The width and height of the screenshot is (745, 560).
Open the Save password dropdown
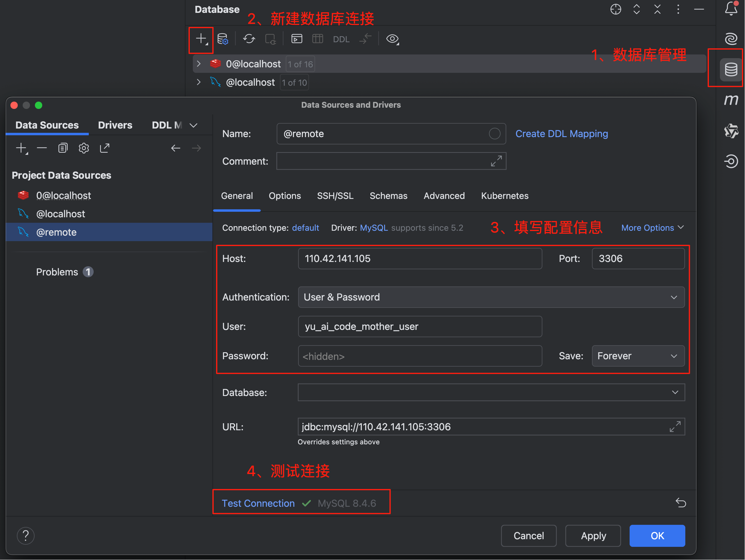[638, 356]
